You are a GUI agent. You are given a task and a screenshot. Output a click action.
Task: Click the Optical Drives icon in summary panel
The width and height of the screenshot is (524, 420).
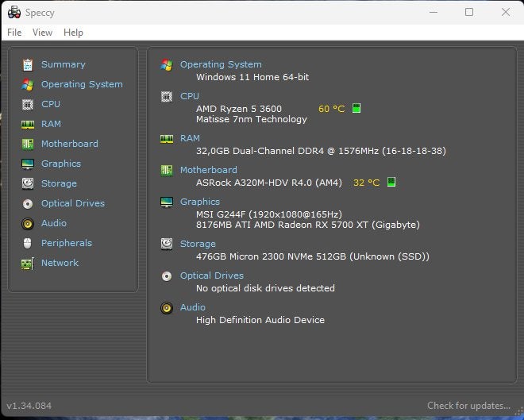[x=167, y=276]
